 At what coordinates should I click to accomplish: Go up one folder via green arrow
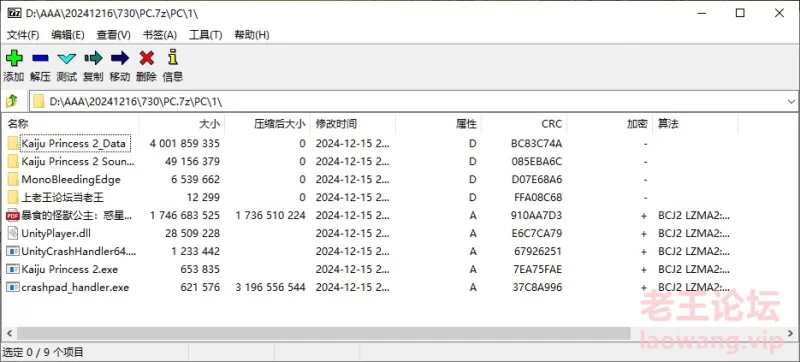pyautogui.click(x=12, y=101)
